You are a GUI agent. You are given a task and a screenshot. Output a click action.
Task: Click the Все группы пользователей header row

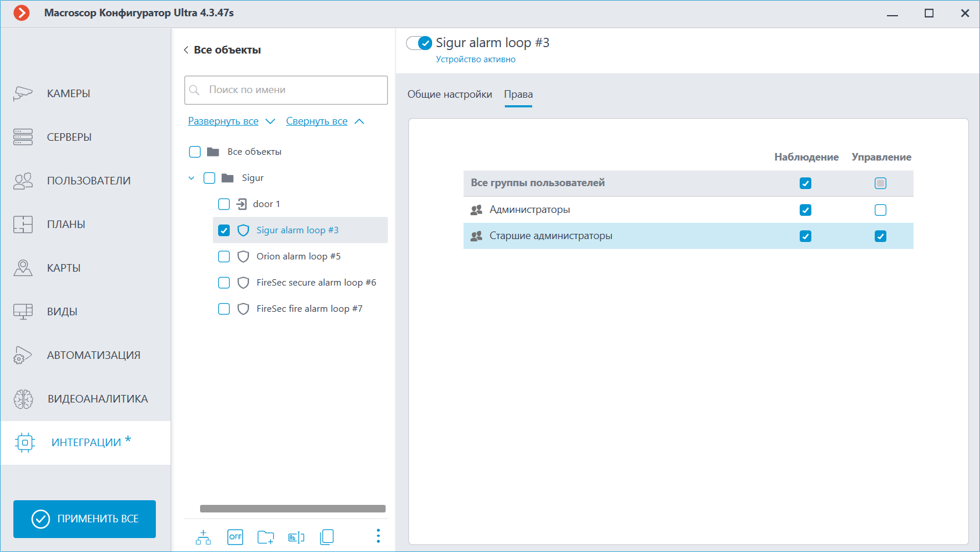click(x=689, y=183)
